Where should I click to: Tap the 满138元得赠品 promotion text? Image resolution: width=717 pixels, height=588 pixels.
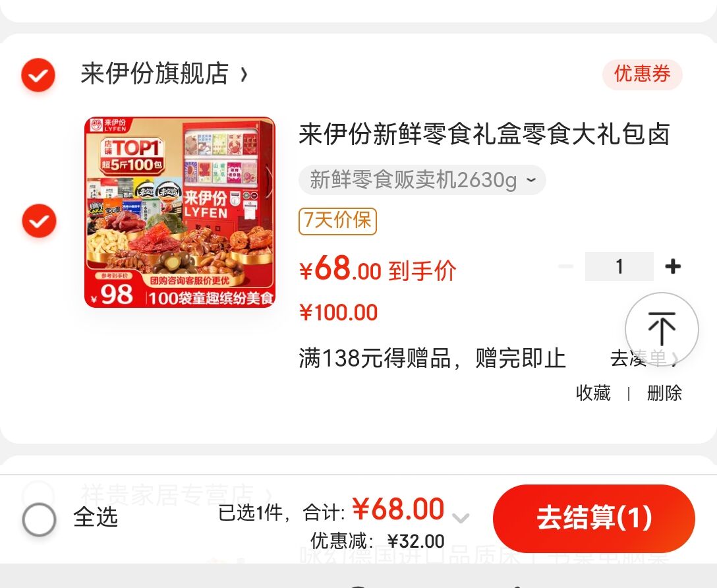tap(432, 359)
